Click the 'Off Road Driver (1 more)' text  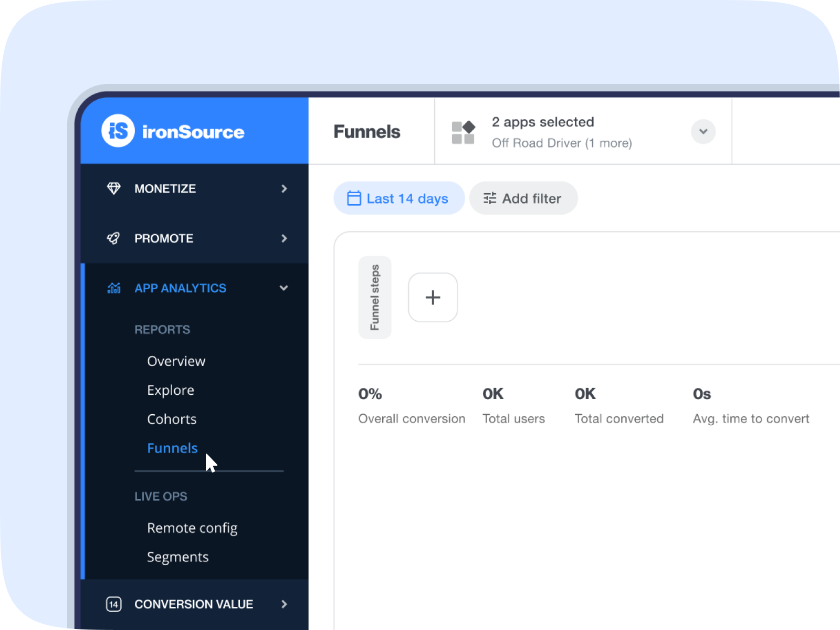pos(562,143)
